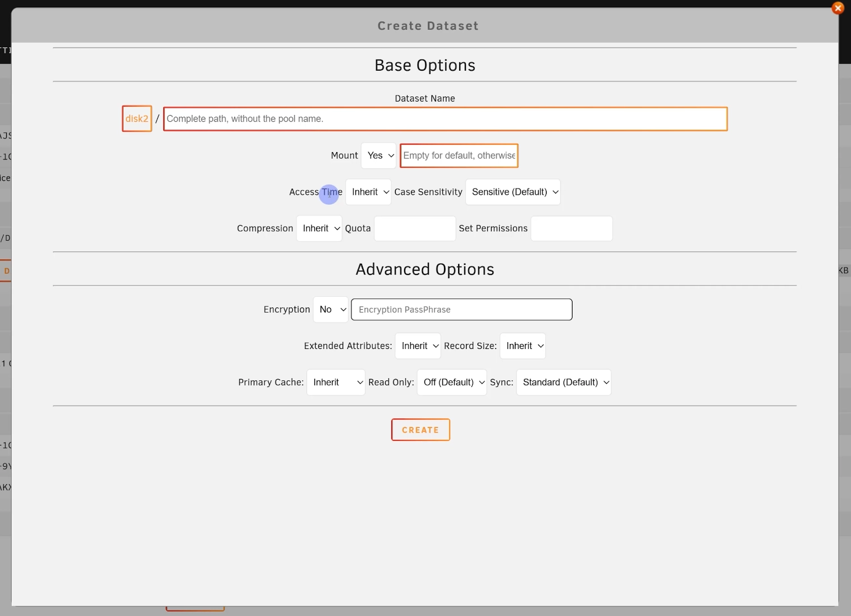Click the Quota input field
851x616 pixels.
[415, 228]
